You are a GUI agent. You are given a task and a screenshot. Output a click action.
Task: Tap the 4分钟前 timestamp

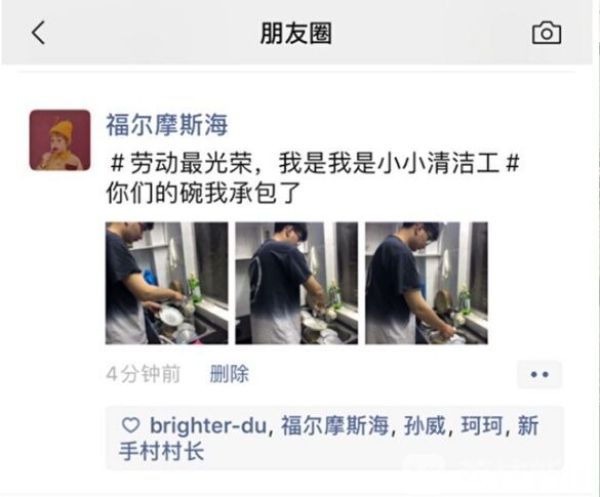pyautogui.click(x=143, y=374)
